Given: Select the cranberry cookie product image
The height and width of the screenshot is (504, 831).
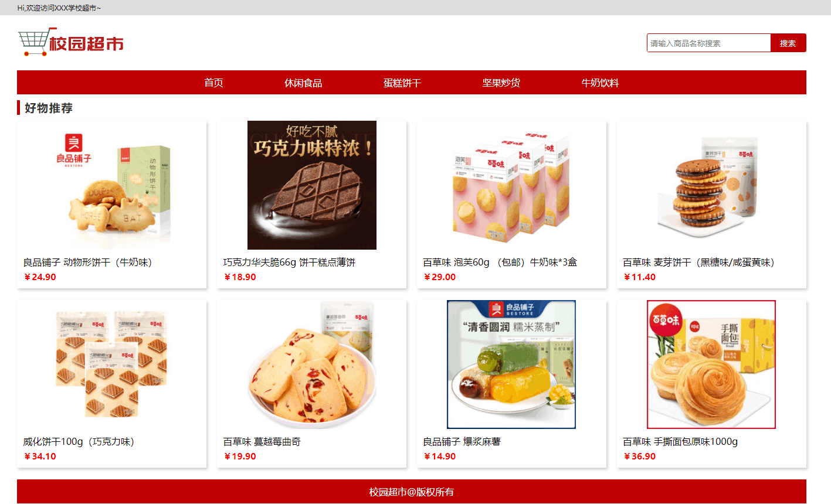Looking at the screenshot, I should (x=312, y=365).
